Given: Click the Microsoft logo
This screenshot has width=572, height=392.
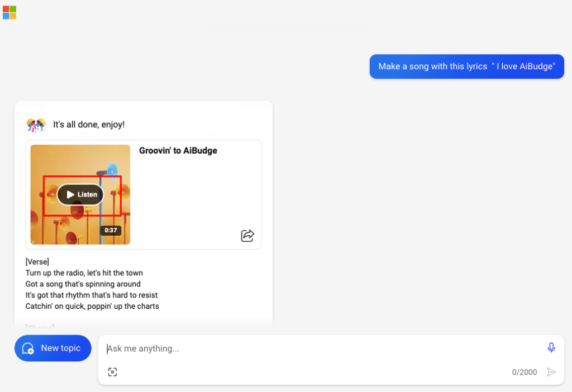Looking at the screenshot, I should tap(9, 12).
